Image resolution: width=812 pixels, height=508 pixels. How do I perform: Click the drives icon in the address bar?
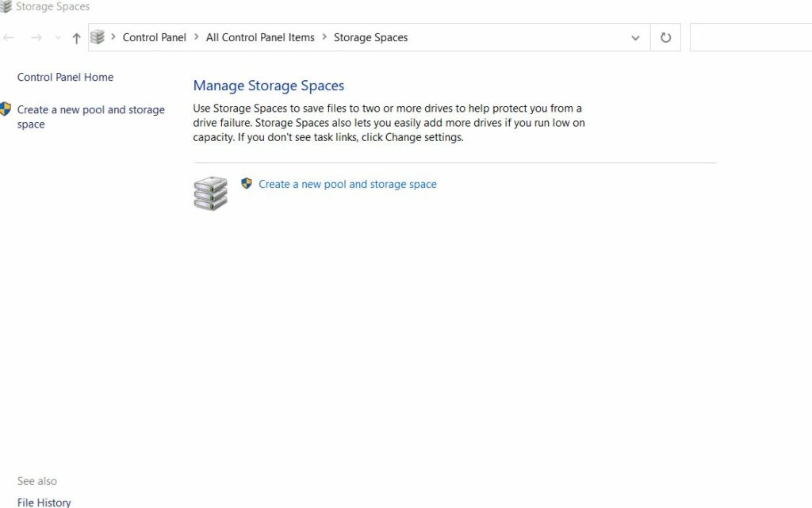point(98,36)
